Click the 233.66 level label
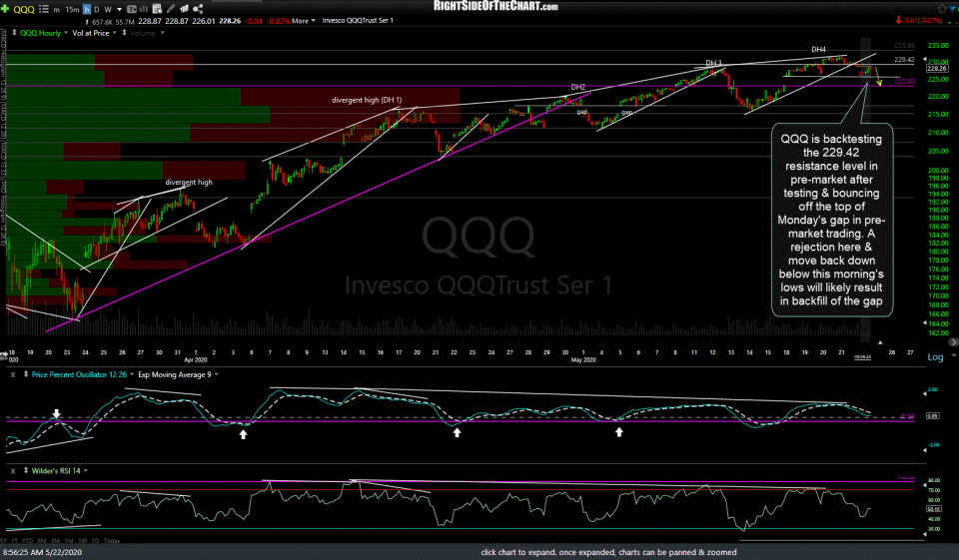Screen dimensions: 959x560 905,45
